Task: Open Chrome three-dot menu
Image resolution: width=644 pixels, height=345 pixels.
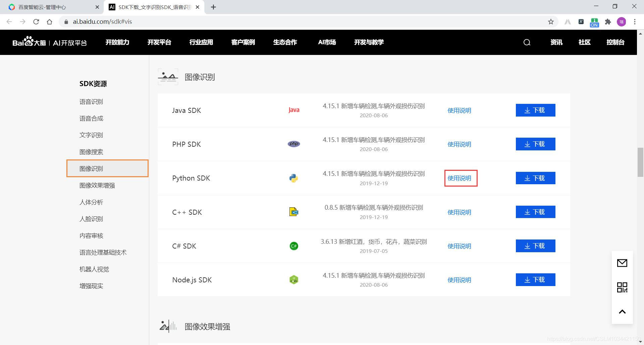Action: coord(635,21)
